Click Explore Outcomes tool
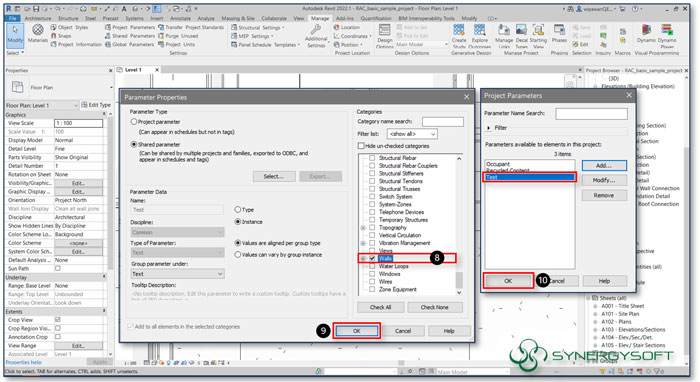 point(479,35)
